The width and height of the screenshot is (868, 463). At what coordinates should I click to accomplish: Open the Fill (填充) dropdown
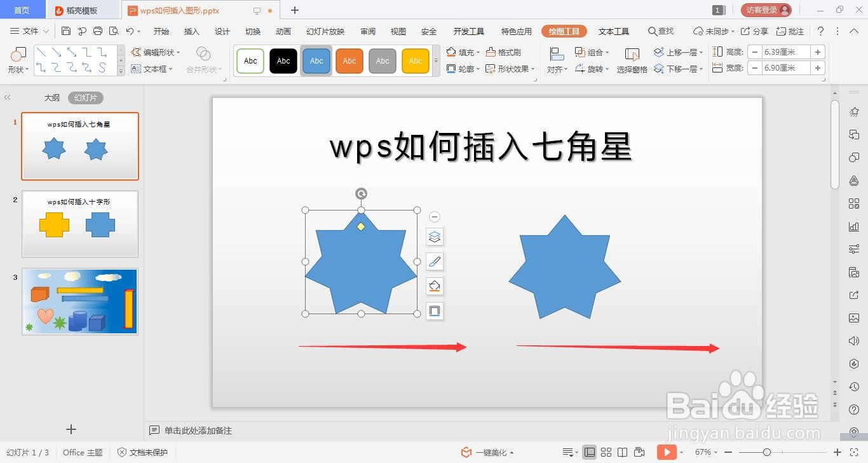tap(468, 52)
